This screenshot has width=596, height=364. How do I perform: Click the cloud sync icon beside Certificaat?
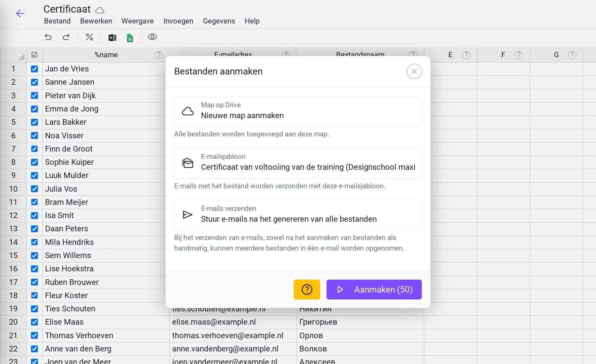[x=100, y=10]
